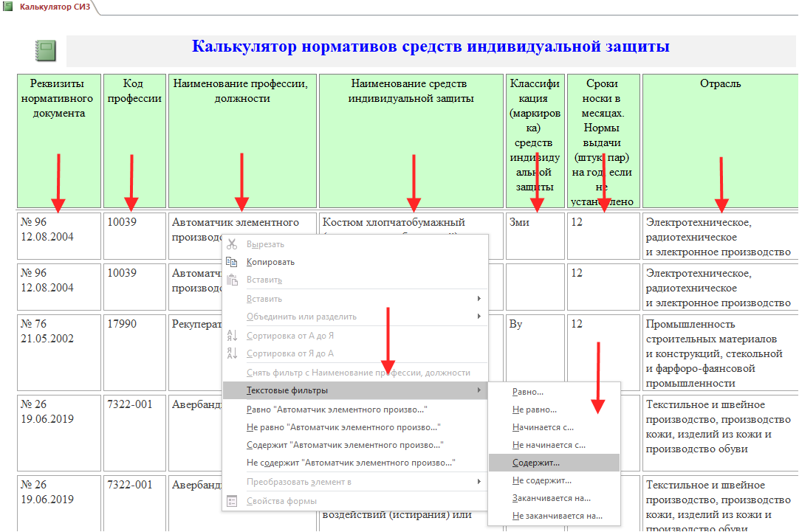Click the sort Я to A icon
The height and width of the screenshot is (532, 799).
(233, 353)
